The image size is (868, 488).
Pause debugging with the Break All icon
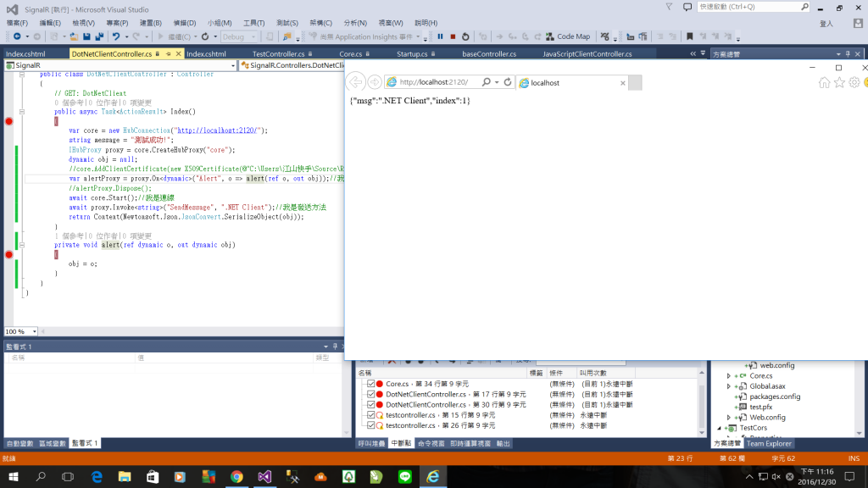coord(440,36)
